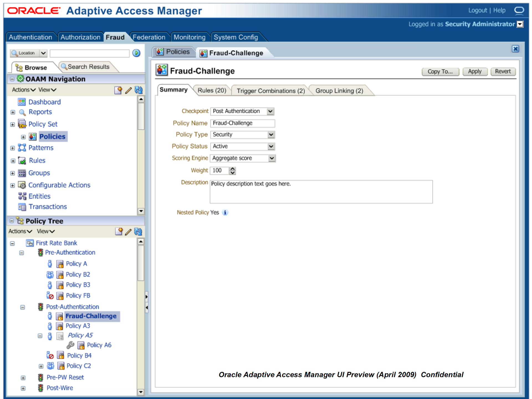Expand the Reports tree node
Viewport: 532px width, 399px height.
pos(13,112)
